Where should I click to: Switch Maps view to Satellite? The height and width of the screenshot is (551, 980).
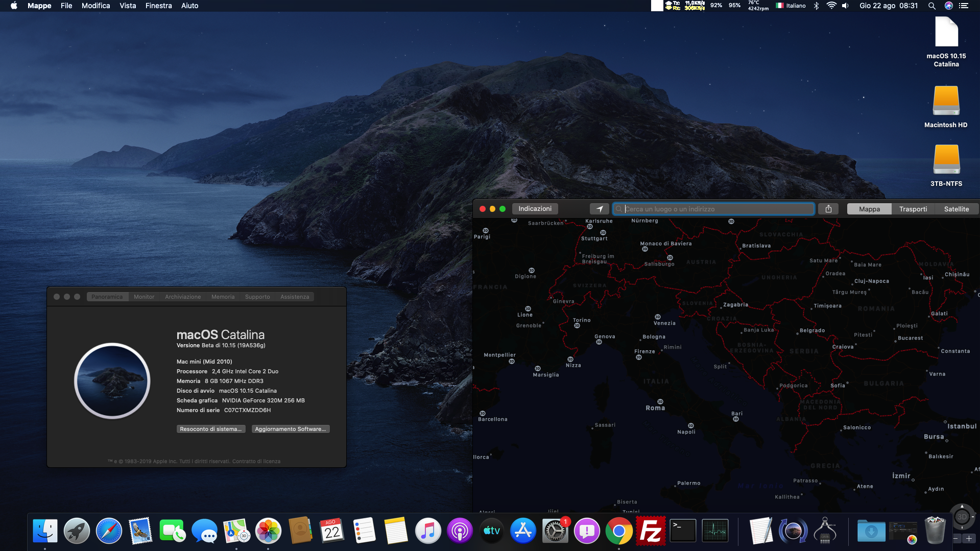[956, 209]
